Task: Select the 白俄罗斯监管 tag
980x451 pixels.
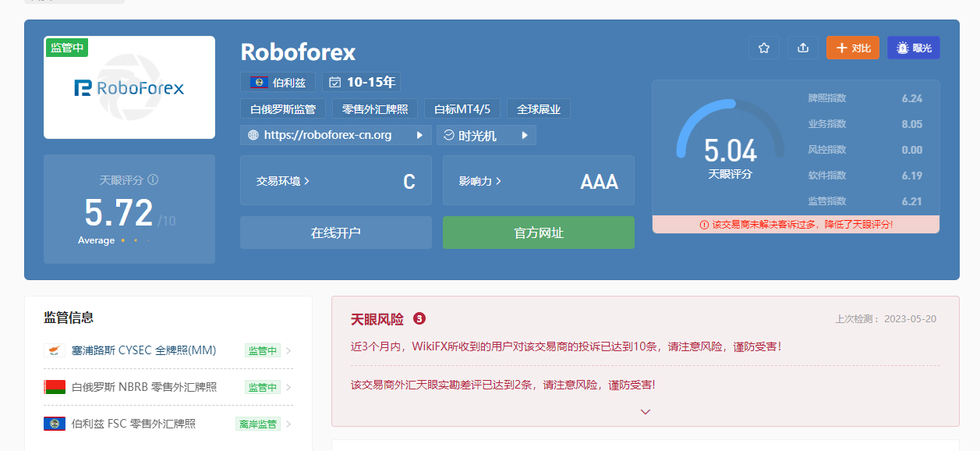Action: [283, 108]
